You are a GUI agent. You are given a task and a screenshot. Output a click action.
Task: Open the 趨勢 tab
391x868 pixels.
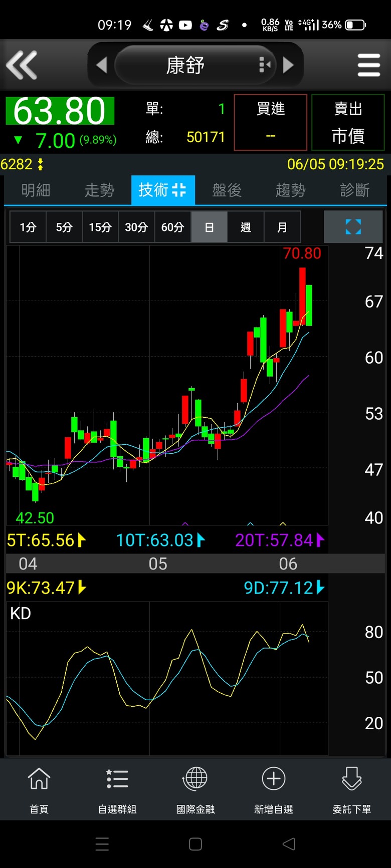tap(290, 190)
